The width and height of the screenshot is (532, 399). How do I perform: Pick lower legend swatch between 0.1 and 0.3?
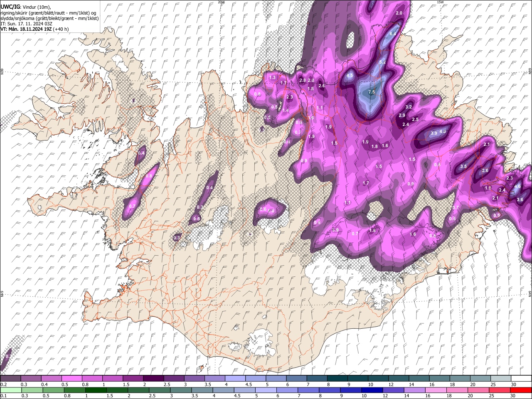10,390
